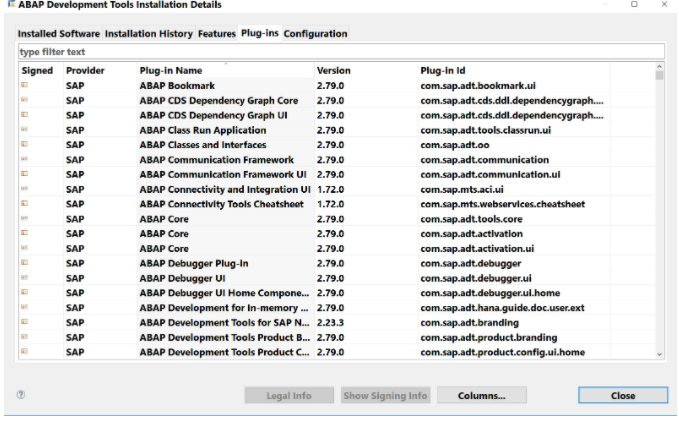
Task: Click the Close button
Action: click(x=623, y=395)
